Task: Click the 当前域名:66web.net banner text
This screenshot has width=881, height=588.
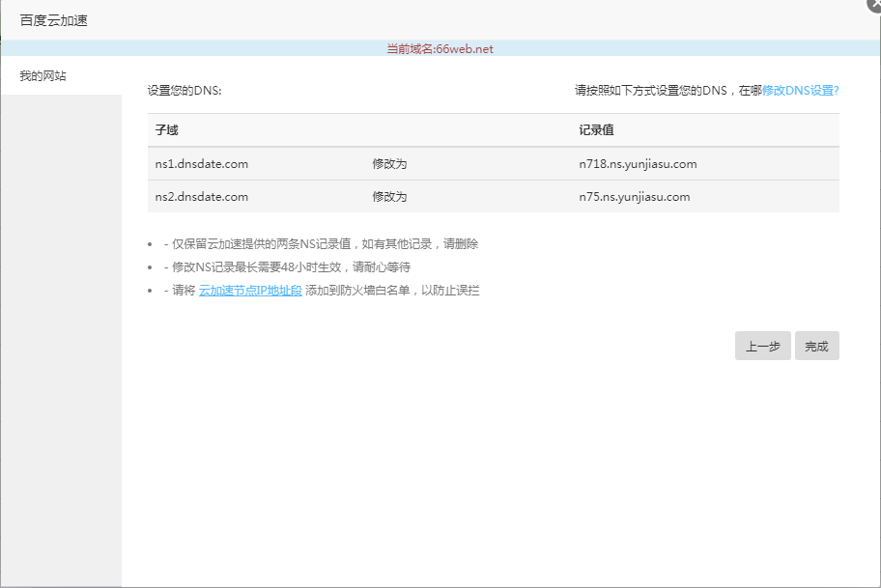Action: (440, 49)
